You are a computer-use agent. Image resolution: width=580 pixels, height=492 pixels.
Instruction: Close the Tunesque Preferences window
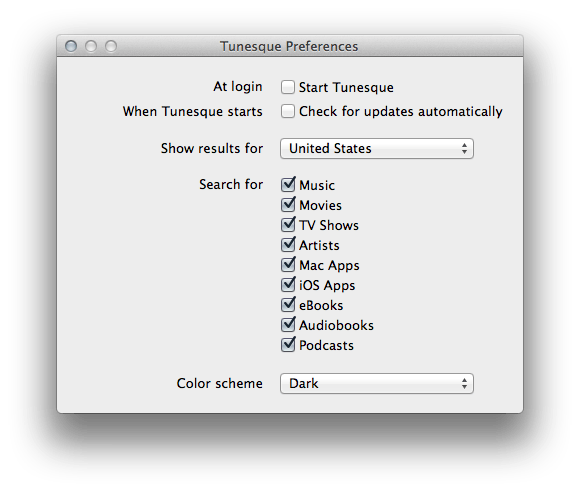71,46
